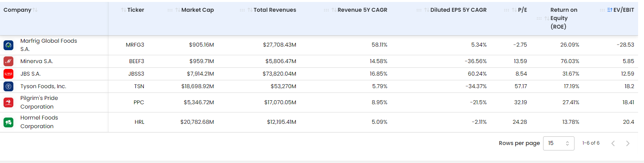Select EPS CAGR -36.56% cell
Viewport: 644px width, 163px height.
point(476,61)
